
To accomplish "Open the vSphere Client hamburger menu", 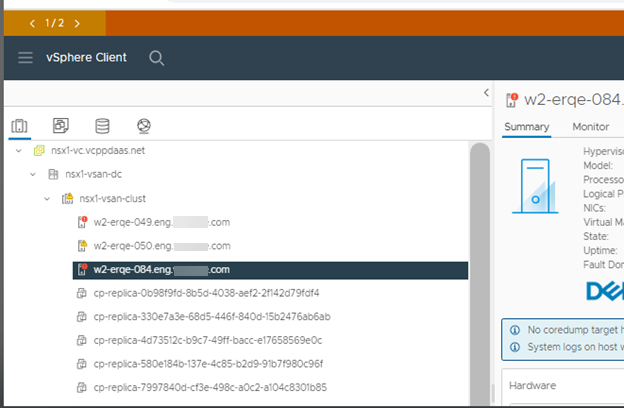I will click(25, 58).
